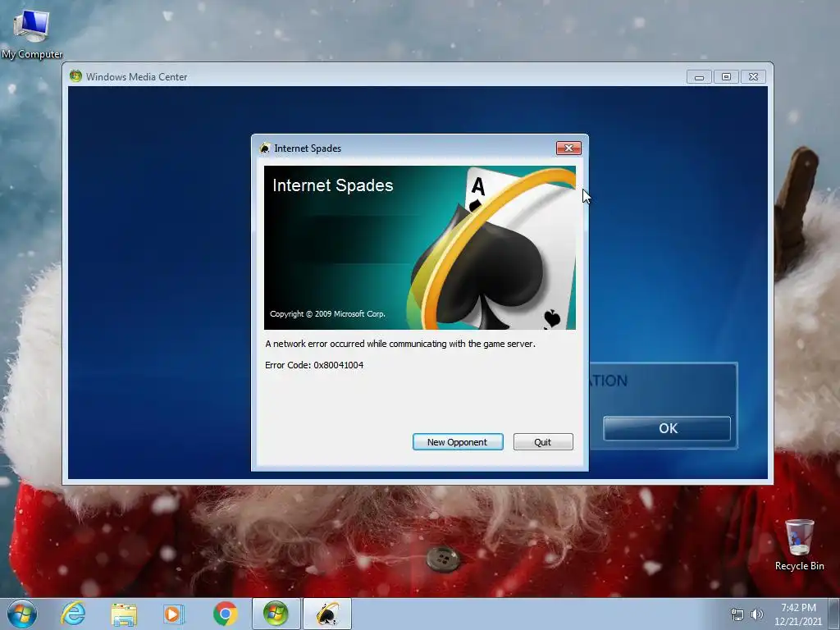The image size is (840, 630).
Task: Click the Show desktop strip beside the clock
Action: [x=836, y=614]
